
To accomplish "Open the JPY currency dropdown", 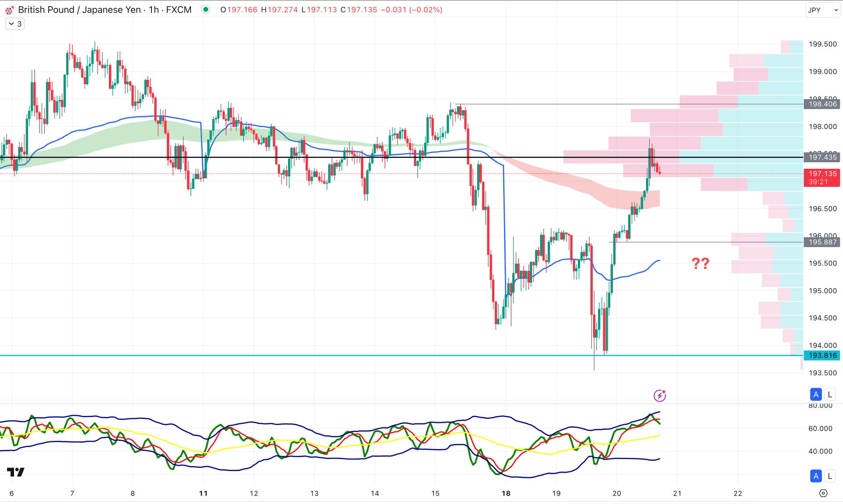I will pos(822,10).
